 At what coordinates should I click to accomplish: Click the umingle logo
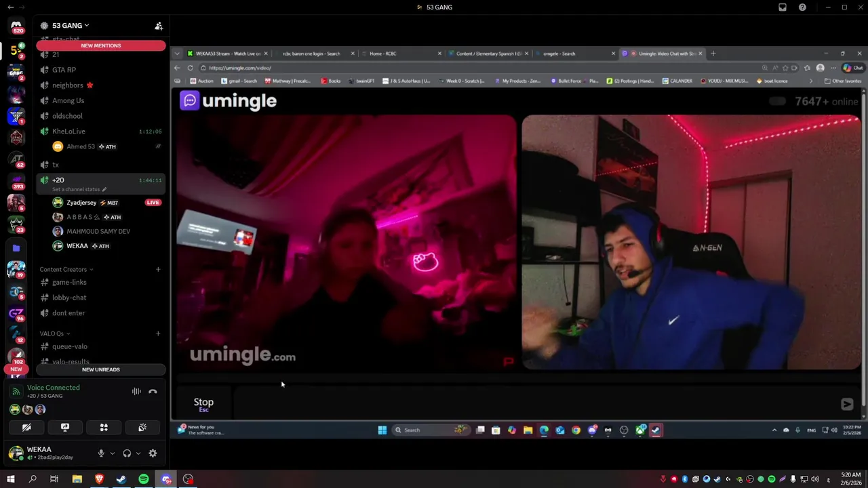pyautogui.click(x=228, y=101)
